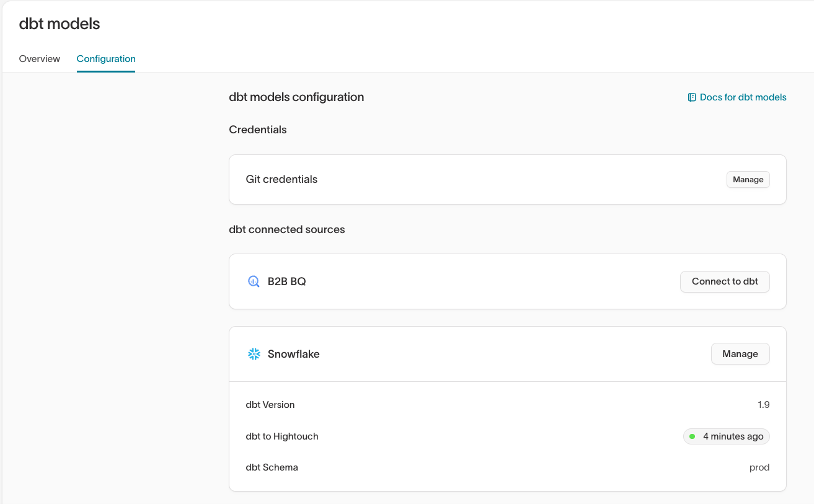The image size is (814, 504).
Task: Click Manage button for Snowflake source
Action: [740, 354]
